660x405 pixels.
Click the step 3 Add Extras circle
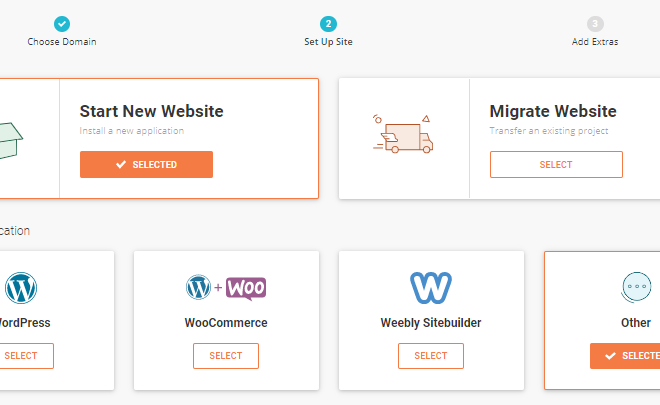(595, 24)
